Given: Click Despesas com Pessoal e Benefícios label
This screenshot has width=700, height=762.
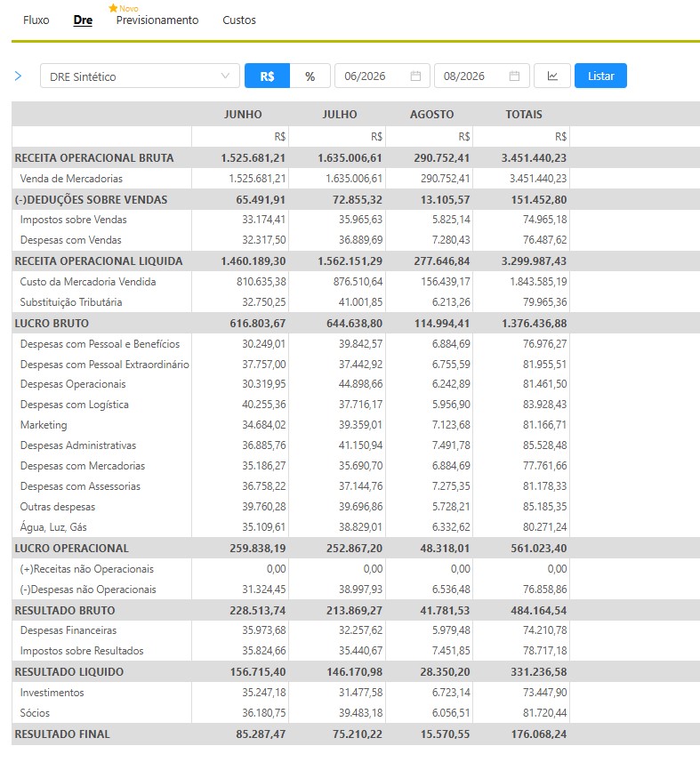Looking at the screenshot, I should pos(100,344).
